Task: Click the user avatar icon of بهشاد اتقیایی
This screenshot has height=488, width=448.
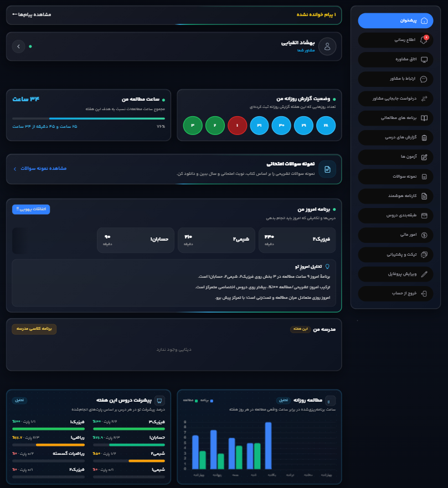Action: [x=327, y=46]
